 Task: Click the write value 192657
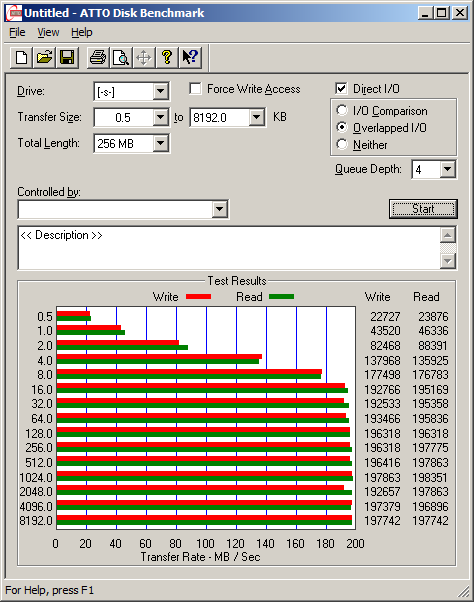click(x=382, y=491)
